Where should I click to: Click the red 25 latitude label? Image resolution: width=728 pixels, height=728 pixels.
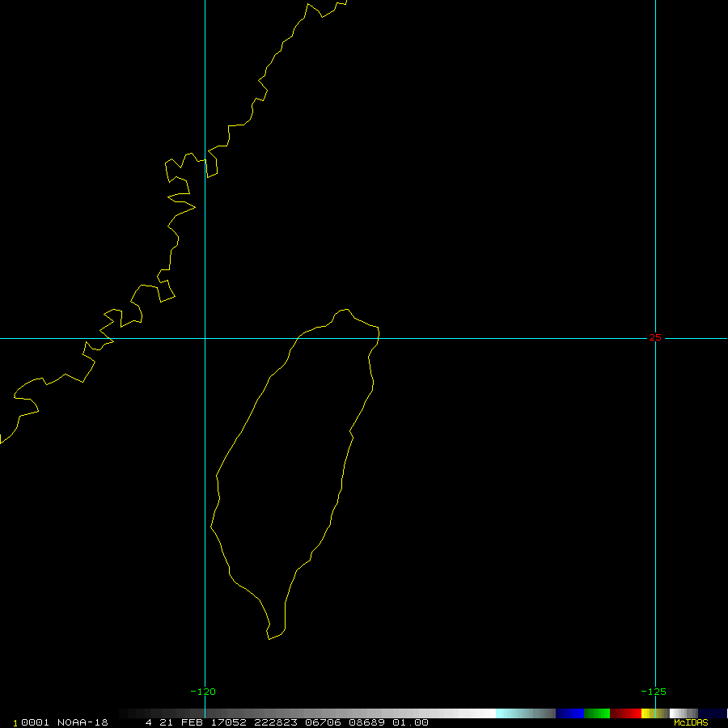click(x=655, y=337)
